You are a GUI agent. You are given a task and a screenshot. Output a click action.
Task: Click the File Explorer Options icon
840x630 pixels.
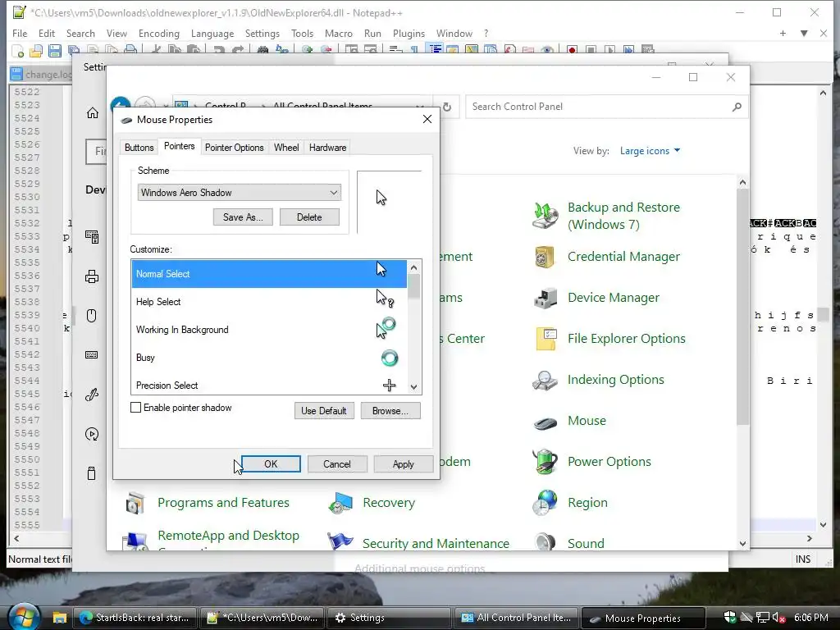[546, 339]
